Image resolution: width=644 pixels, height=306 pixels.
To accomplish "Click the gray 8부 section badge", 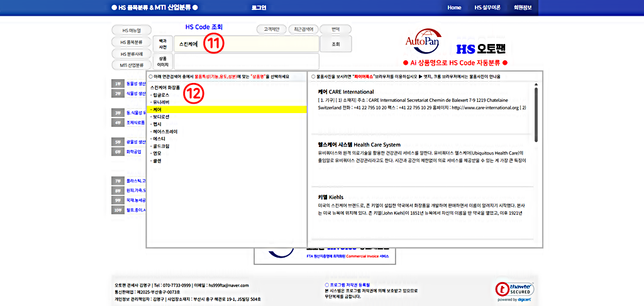I will click(x=118, y=191).
